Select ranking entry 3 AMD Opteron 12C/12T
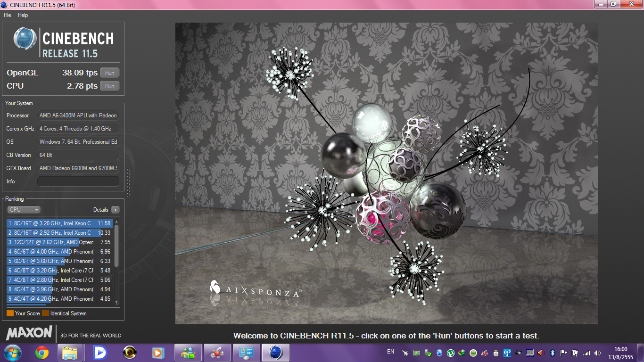Viewport: 644px width, 362px height. tap(59, 242)
